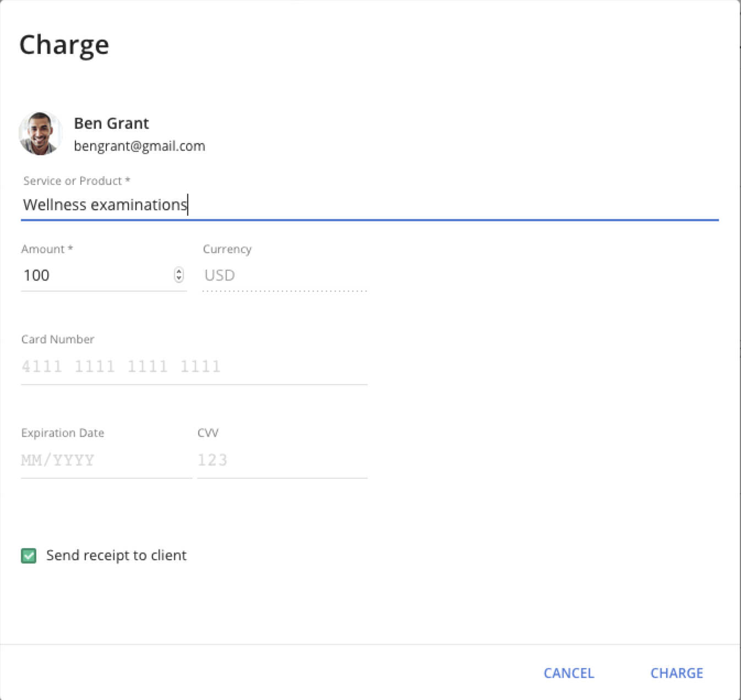The image size is (741, 700).
Task: Focus the CVV field
Action: (x=282, y=460)
